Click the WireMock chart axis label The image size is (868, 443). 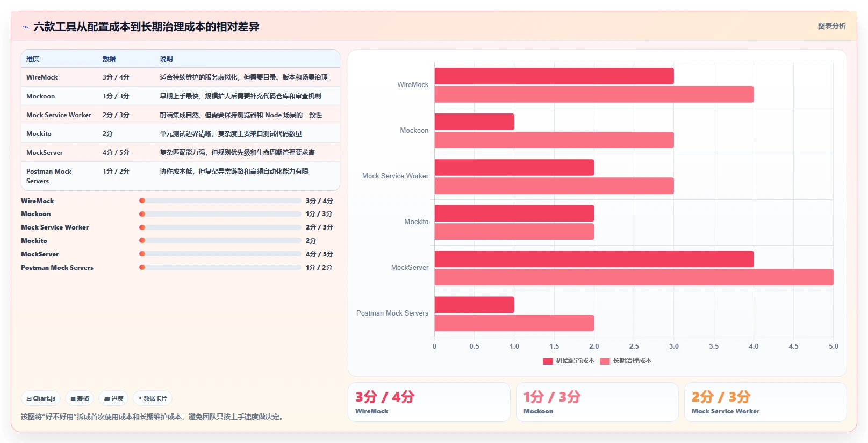point(413,85)
